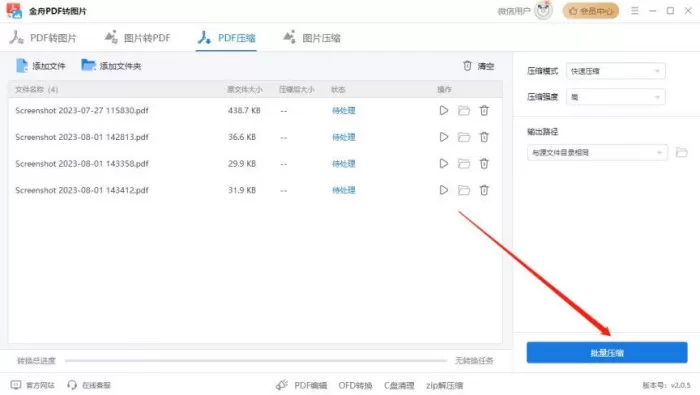Screen dimensions: 700x395
Task: Open the C盘清理 tool link
Action: click(399, 385)
